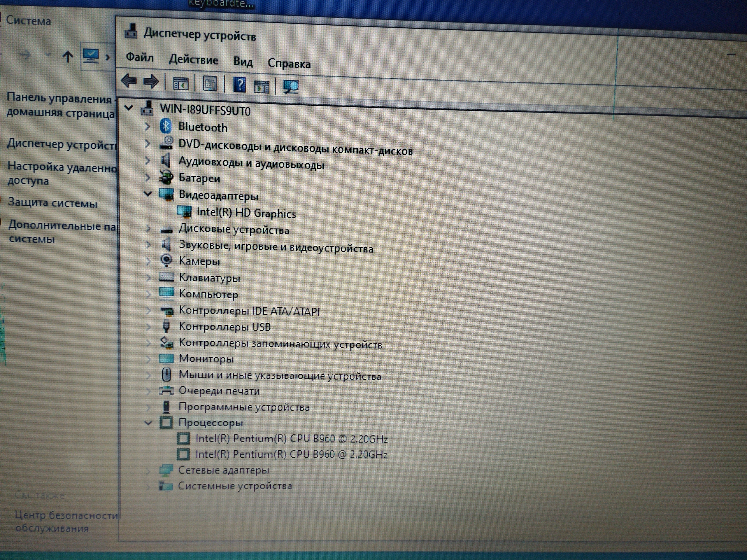747x560 pixels.
Task: Open Центр безопасности и обслуживания link
Action: click(67, 521)
